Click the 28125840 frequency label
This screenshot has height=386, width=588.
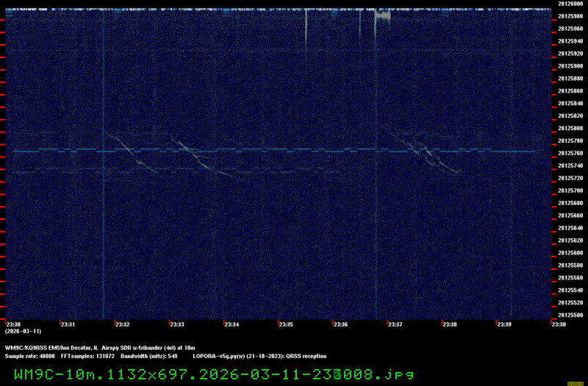(570, 103)
